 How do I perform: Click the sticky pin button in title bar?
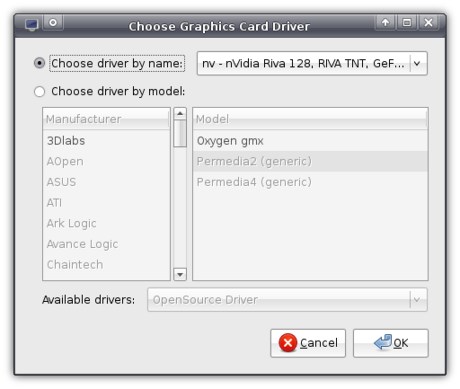53,23
